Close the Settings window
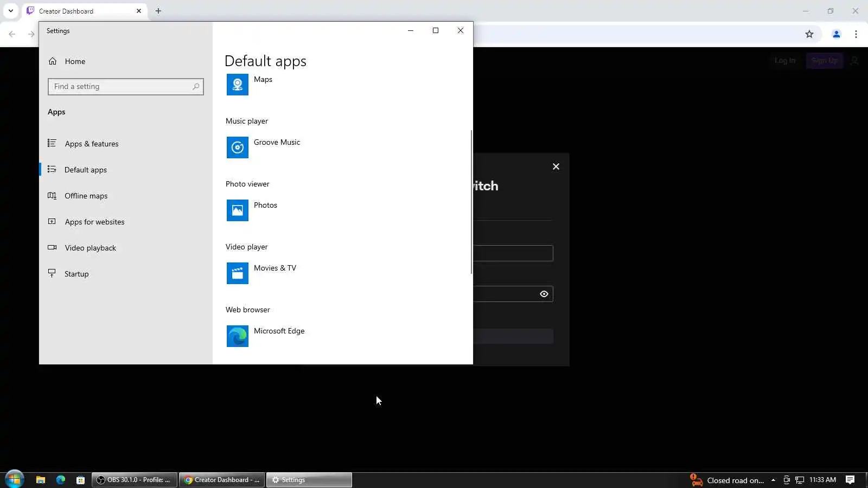This screenshot has width=868, height=488. point(461,30)
